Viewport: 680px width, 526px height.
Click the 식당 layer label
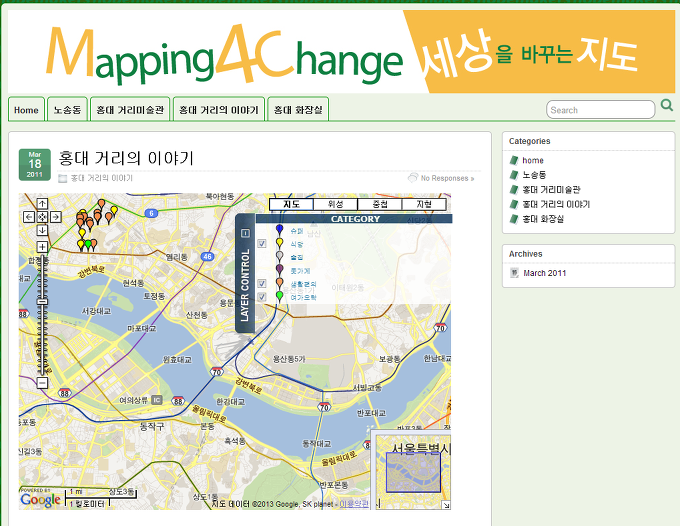[297, 244]
